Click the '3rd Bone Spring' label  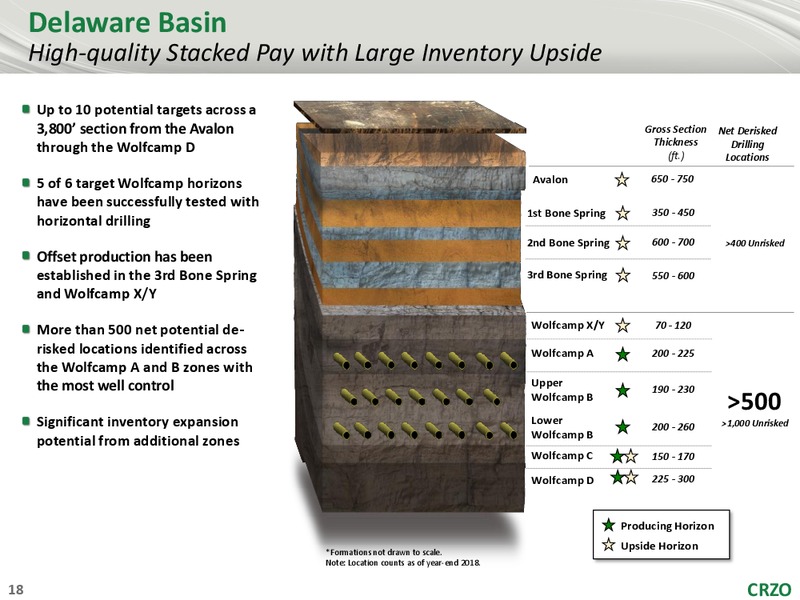(567, 275)
